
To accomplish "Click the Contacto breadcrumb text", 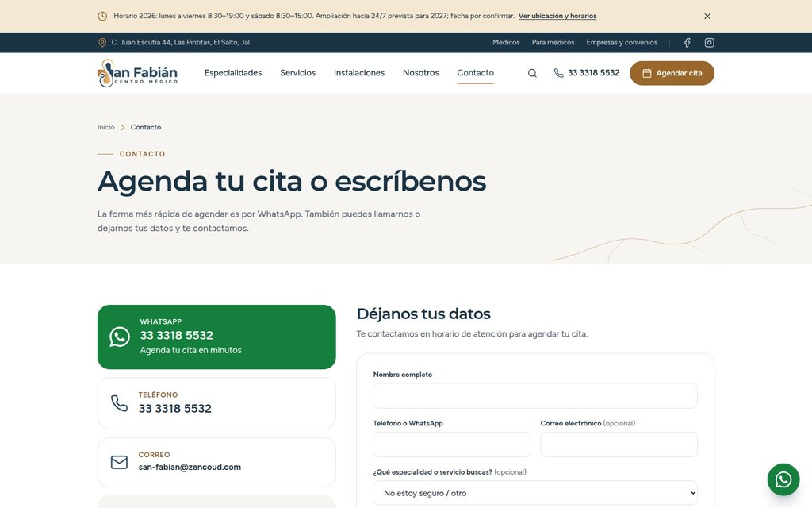I will (146, 127).
